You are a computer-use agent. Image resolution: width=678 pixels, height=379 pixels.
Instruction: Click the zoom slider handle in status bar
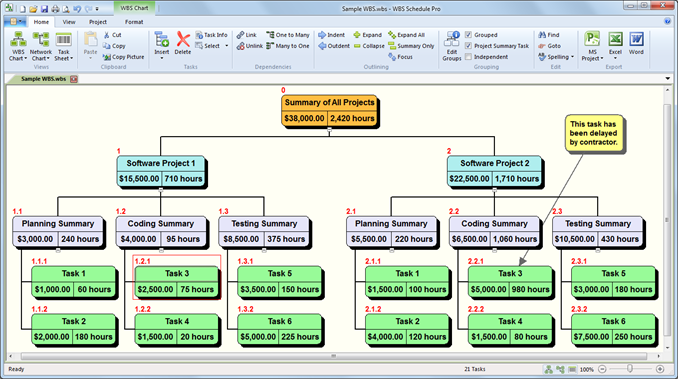point(630,369)
